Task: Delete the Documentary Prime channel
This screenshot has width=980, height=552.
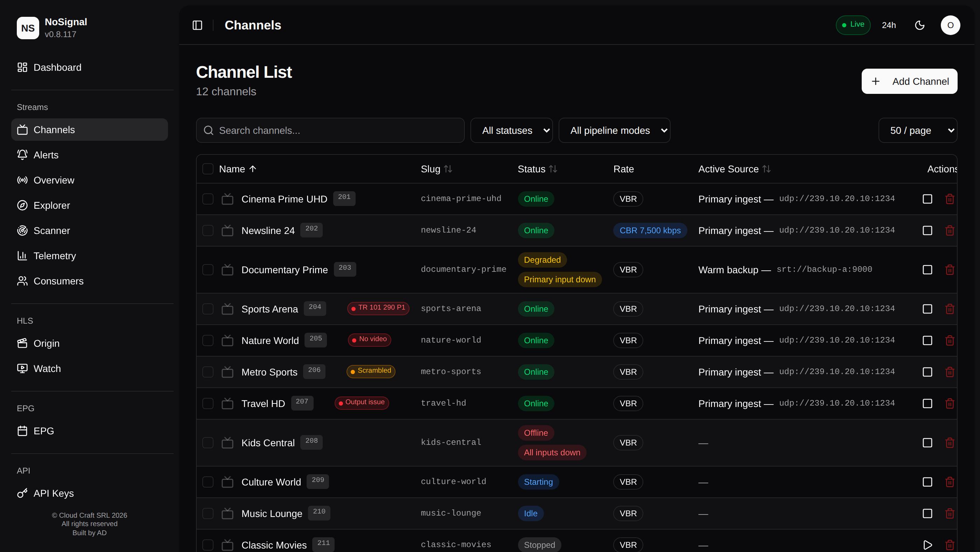Action: [950, 270]
